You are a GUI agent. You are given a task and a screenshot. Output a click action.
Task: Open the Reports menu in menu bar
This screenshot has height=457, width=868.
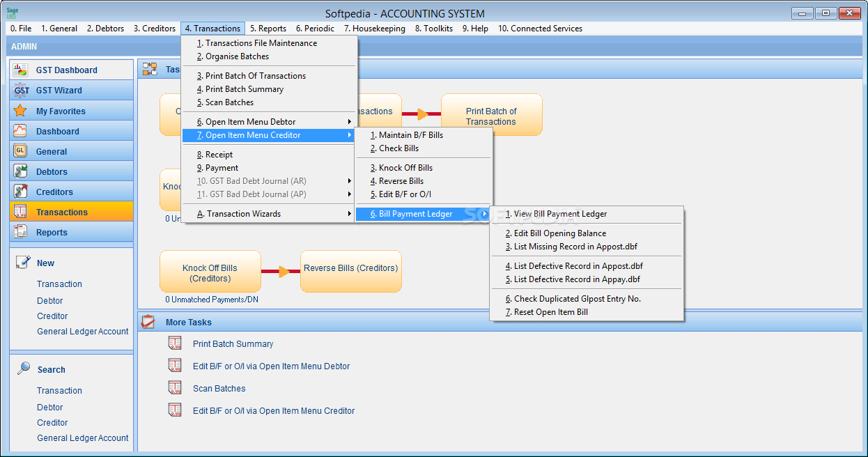pos(268,29)
